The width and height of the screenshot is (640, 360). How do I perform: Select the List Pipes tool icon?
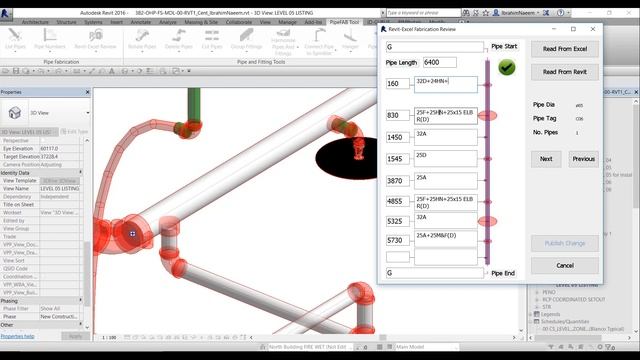point(15,35)
